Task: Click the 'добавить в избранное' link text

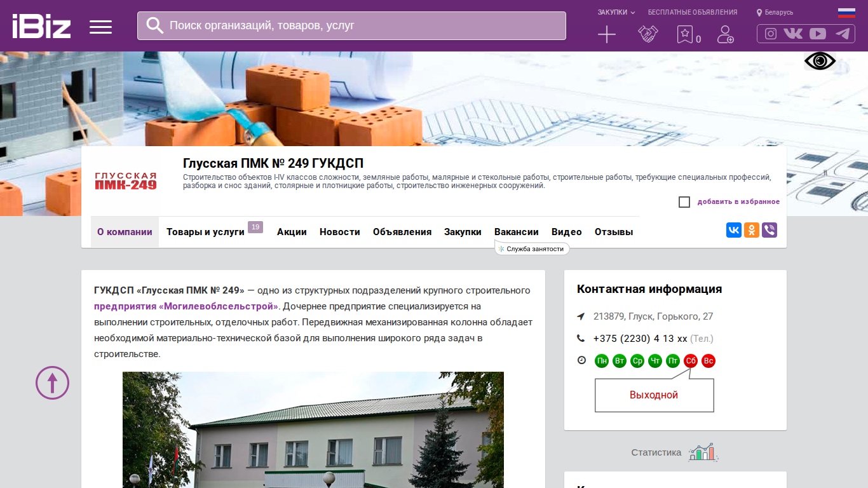Action: (738, 202)
